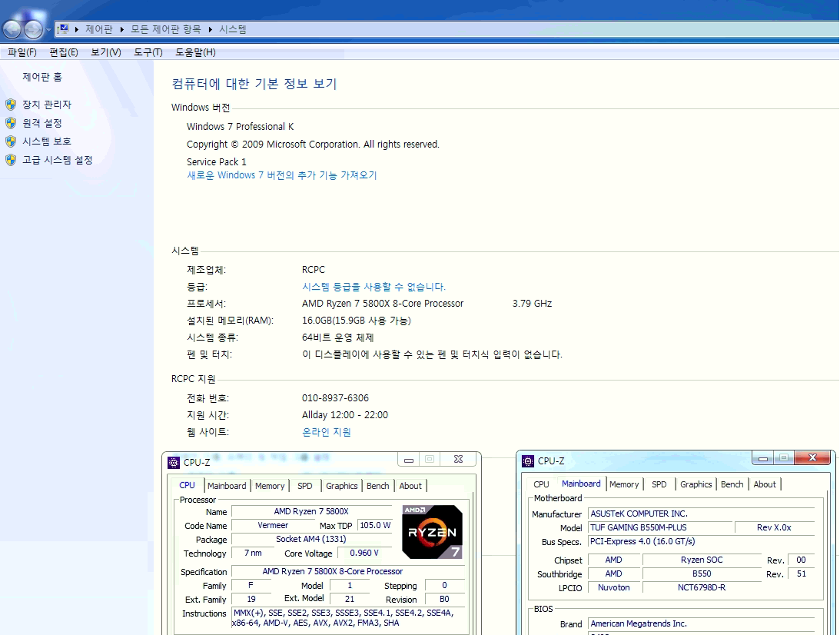This screenshot has height=635, width=840.
Task: Click American Megatrends Inc. BIOS brand field
Action: 701,623
